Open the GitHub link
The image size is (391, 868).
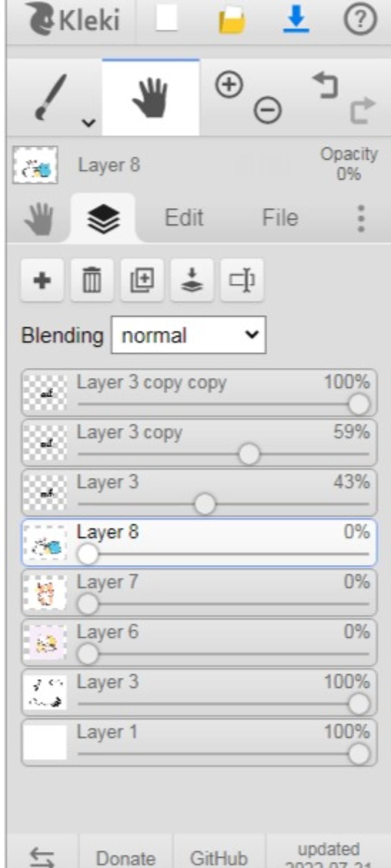[219, 858]
